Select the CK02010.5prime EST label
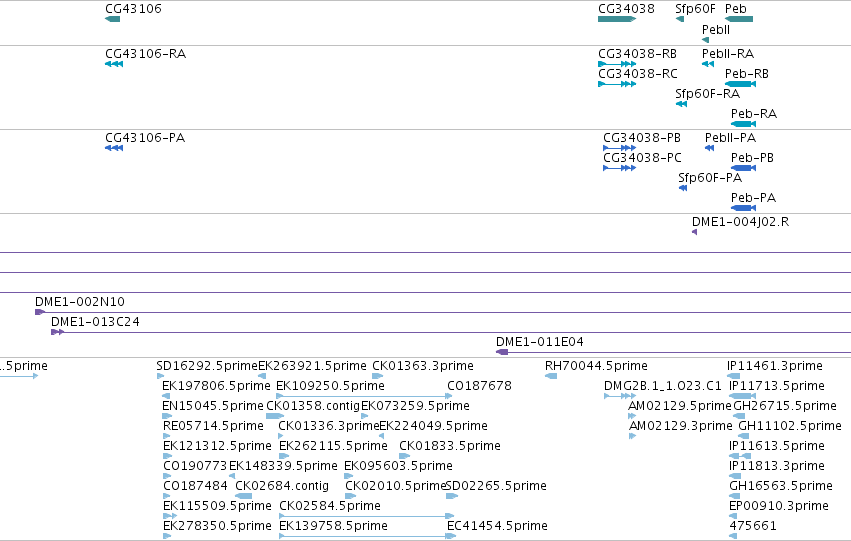 pos(395,486)
